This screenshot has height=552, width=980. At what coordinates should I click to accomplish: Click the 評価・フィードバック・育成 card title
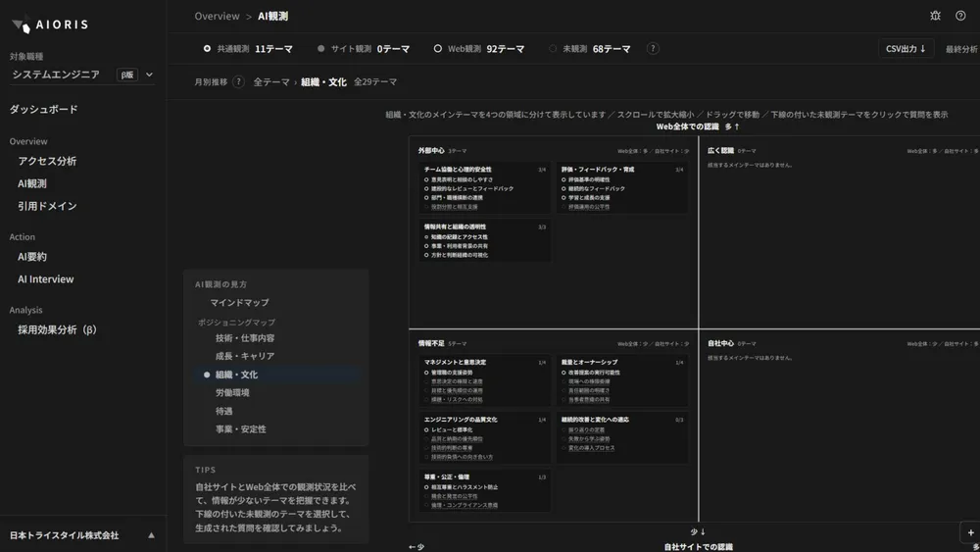(598, 170)
